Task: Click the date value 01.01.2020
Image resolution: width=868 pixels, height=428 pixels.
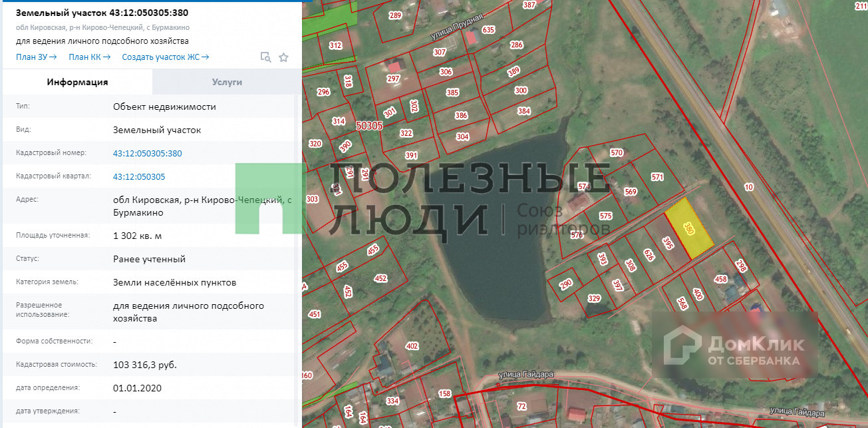Action: 137,388
